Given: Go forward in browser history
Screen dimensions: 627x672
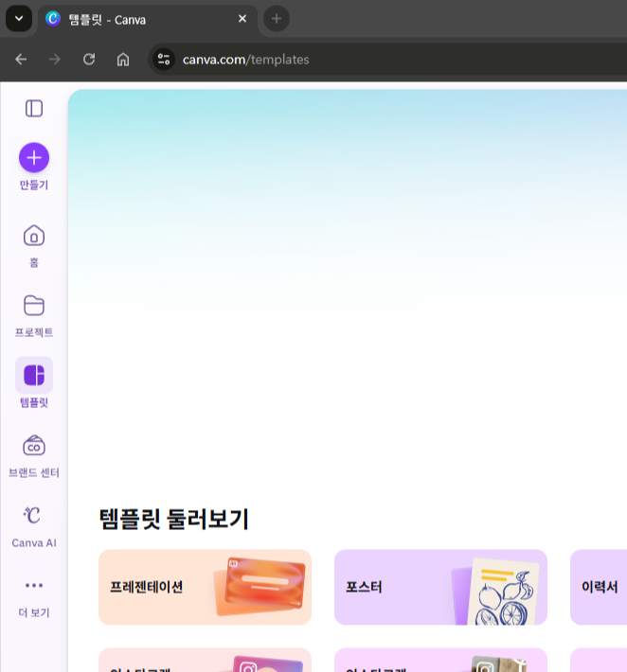Looking at the screenshot, I should (55, 59).
